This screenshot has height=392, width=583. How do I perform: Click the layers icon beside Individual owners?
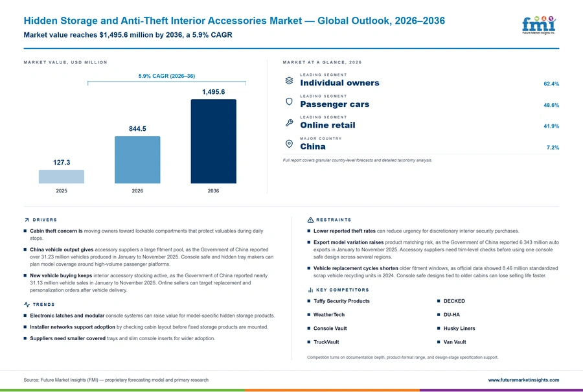point(290,80)
